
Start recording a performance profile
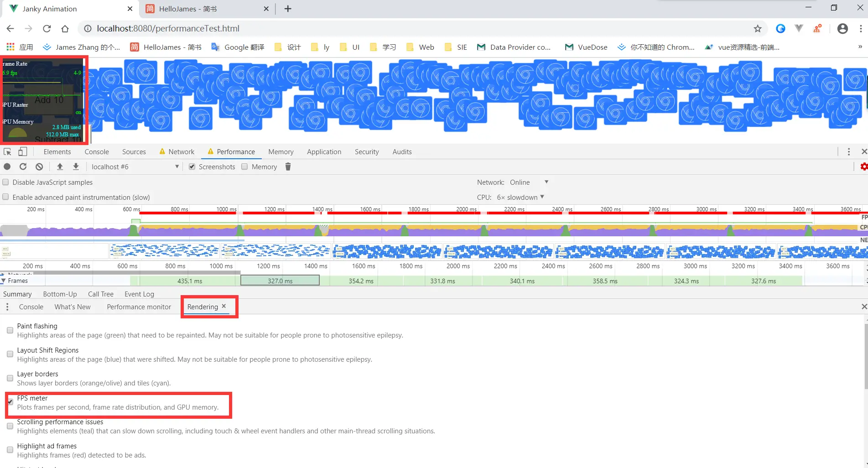[7, 167]
